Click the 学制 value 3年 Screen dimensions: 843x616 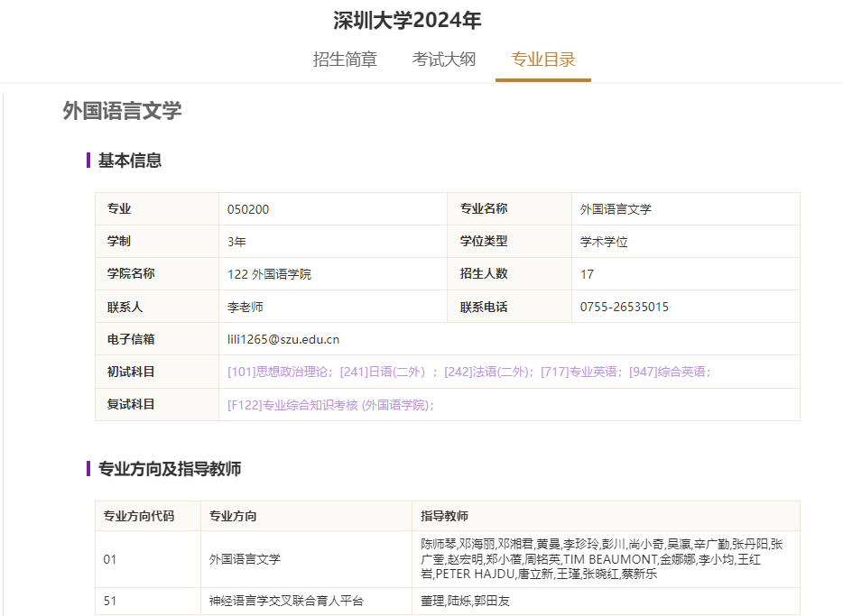point(236,242)
